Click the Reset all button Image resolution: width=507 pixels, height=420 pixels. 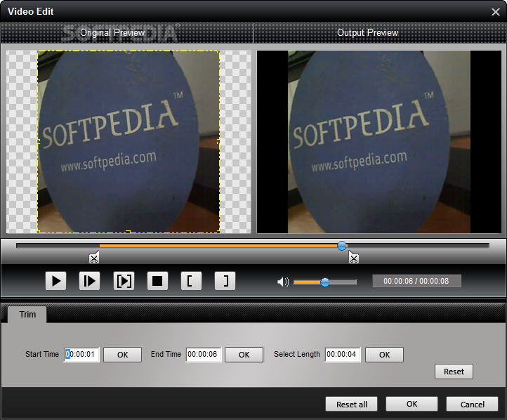[352, 404]
